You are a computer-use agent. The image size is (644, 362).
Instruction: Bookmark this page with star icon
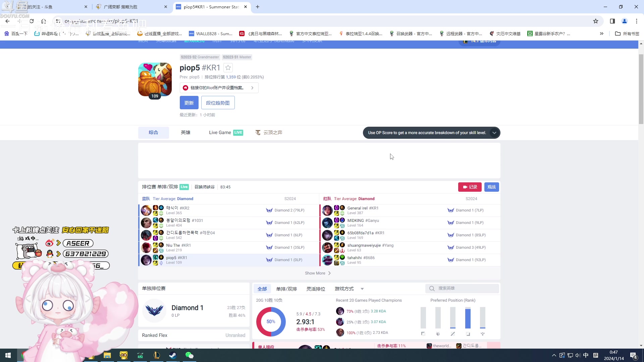tap(596, 21)
